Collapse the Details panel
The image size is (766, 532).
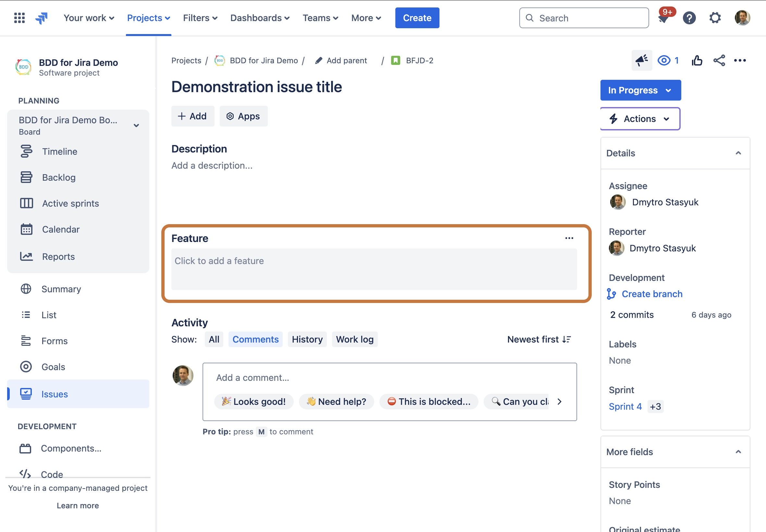[x=738, y=153]
